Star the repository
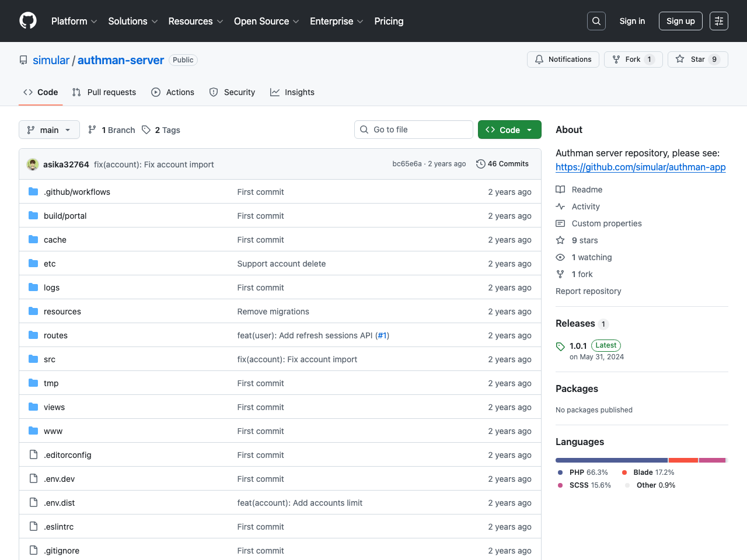This screenshot has height=560, width=747. pos(697,59)
